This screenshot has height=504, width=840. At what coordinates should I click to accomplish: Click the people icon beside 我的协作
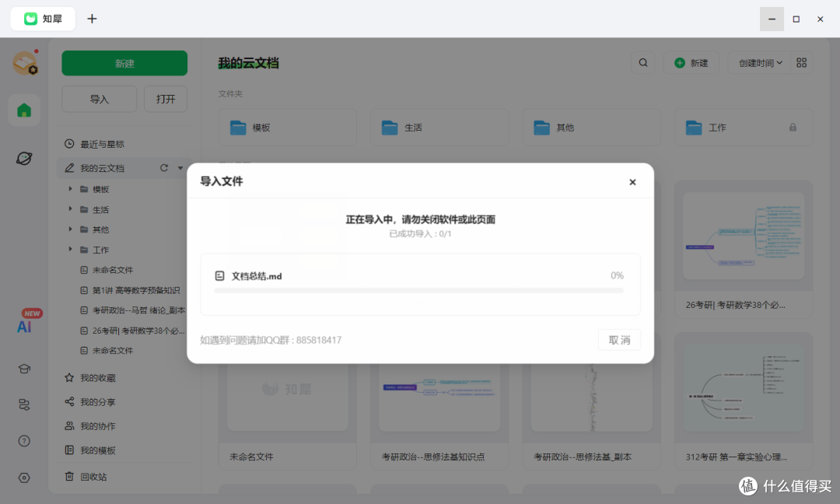69,425
